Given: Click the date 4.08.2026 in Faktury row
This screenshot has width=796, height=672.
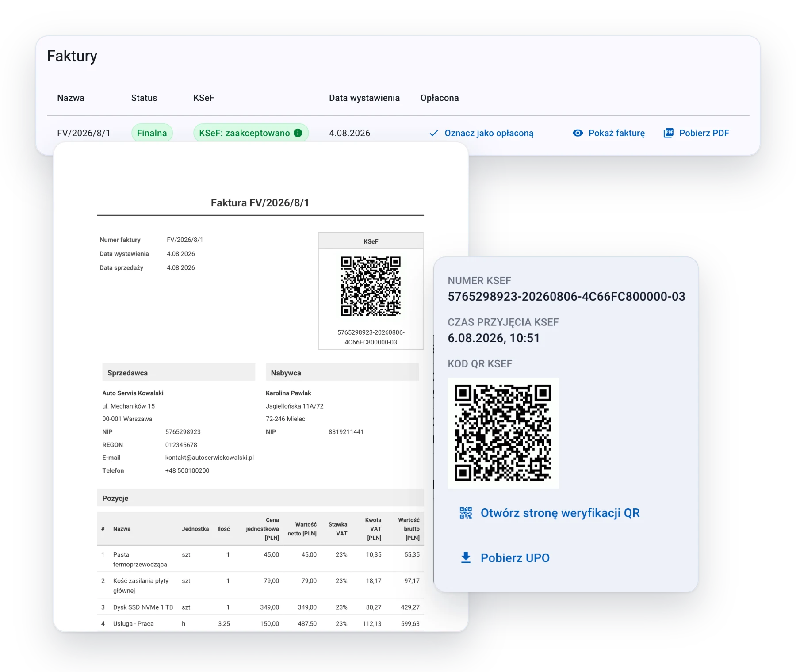Looking at the screenshot, I should point(349,133).
